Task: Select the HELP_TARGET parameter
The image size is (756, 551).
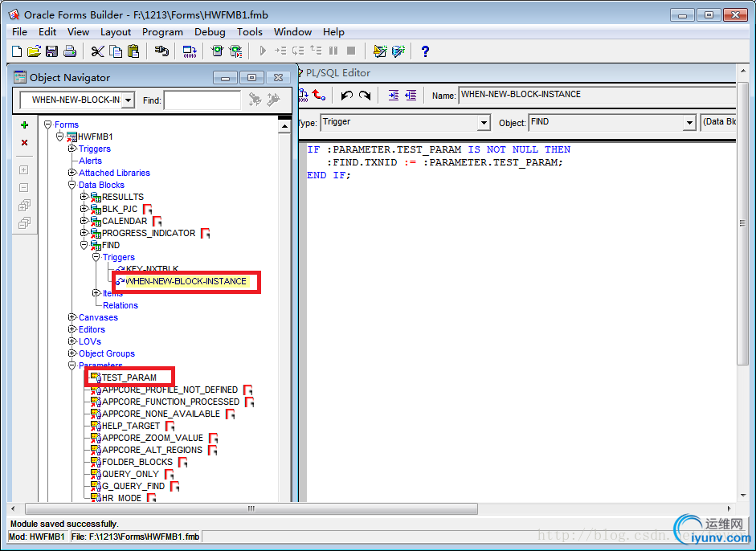Action: pos(131,426)
